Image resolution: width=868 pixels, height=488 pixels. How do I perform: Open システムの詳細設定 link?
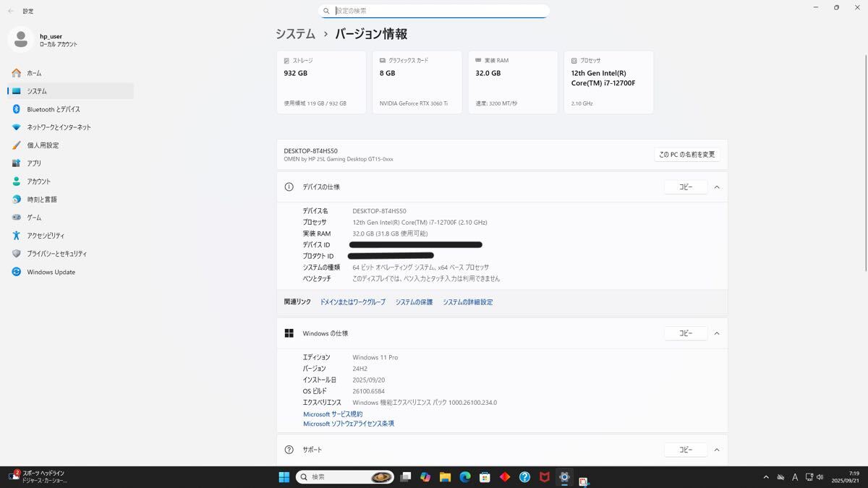point(468,302)
